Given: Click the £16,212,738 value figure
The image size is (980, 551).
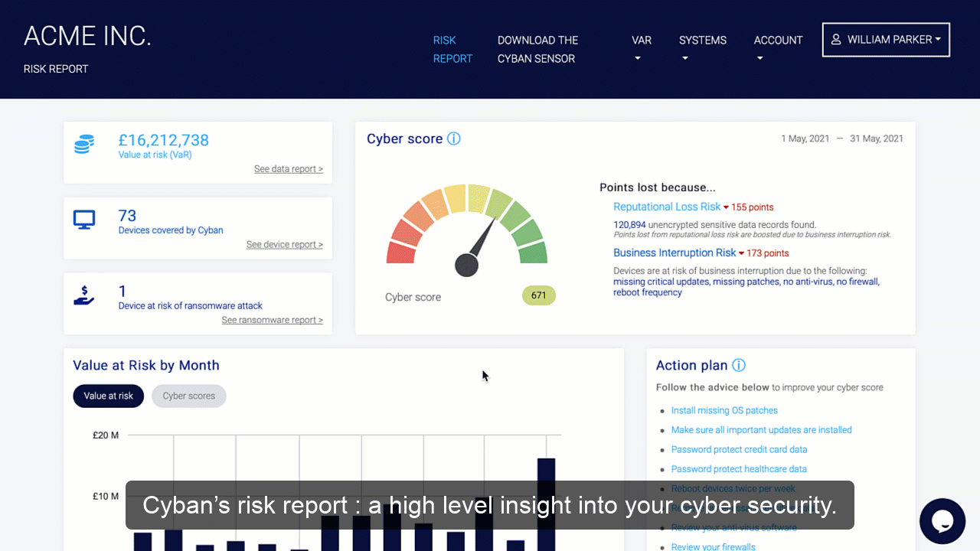Looking at the screenshot, I should (163, 140).
